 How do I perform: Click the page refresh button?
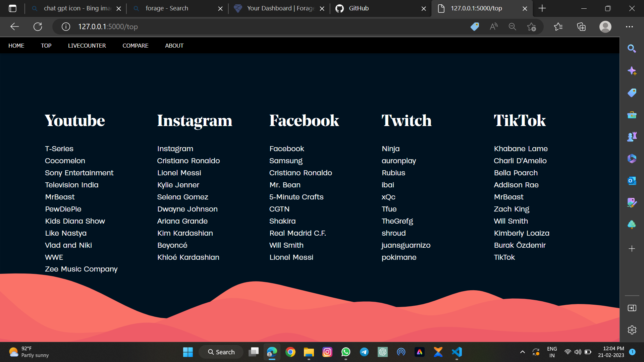[x=38, y=26]
